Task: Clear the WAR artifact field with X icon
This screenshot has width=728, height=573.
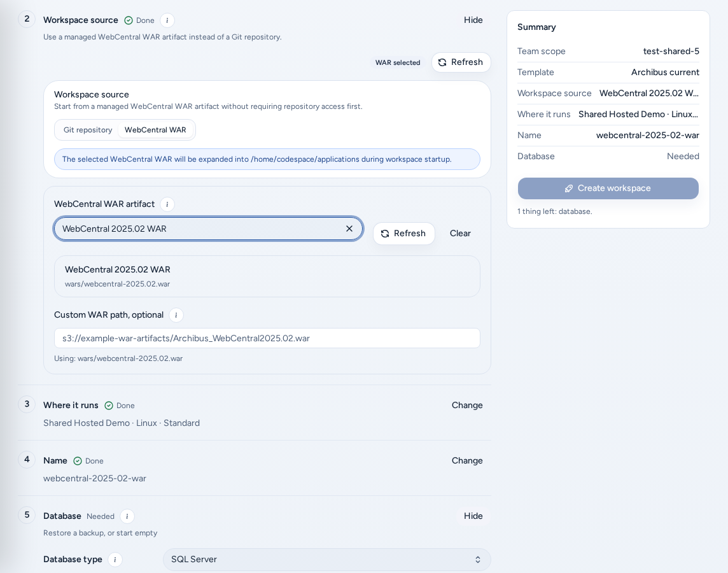Action: click(349, 229)
